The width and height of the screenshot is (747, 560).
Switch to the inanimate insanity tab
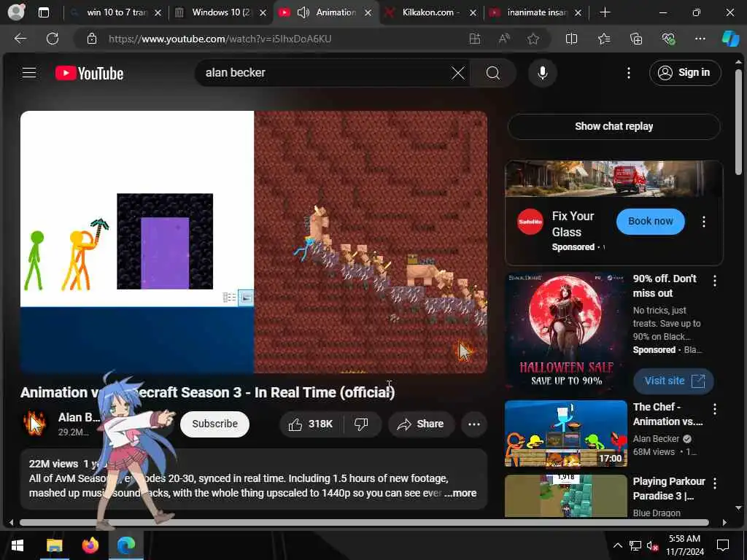tap(536, 12)
